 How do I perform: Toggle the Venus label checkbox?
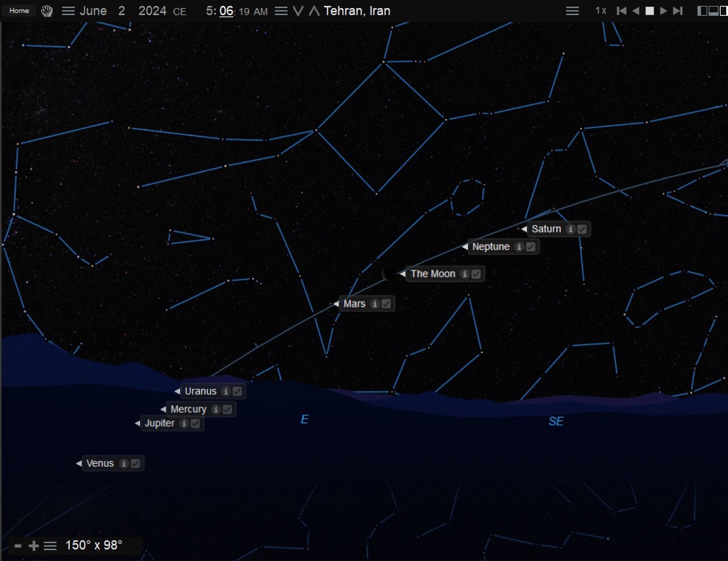pyautogui.click(x=135, y=463)
